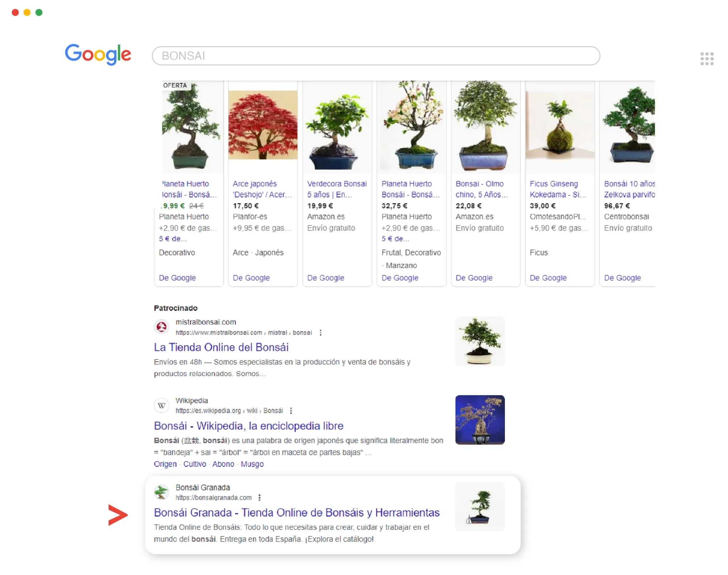This screenshot has width=728, height=575.
Task: Click the 17,50 € price
Action: coord(246,206)
